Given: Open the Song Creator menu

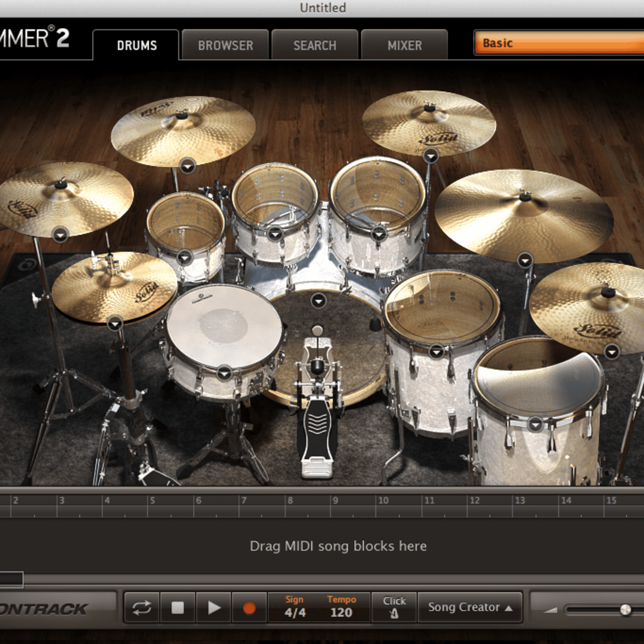Looking at the screenshot, I should click(x=470, y=607).
